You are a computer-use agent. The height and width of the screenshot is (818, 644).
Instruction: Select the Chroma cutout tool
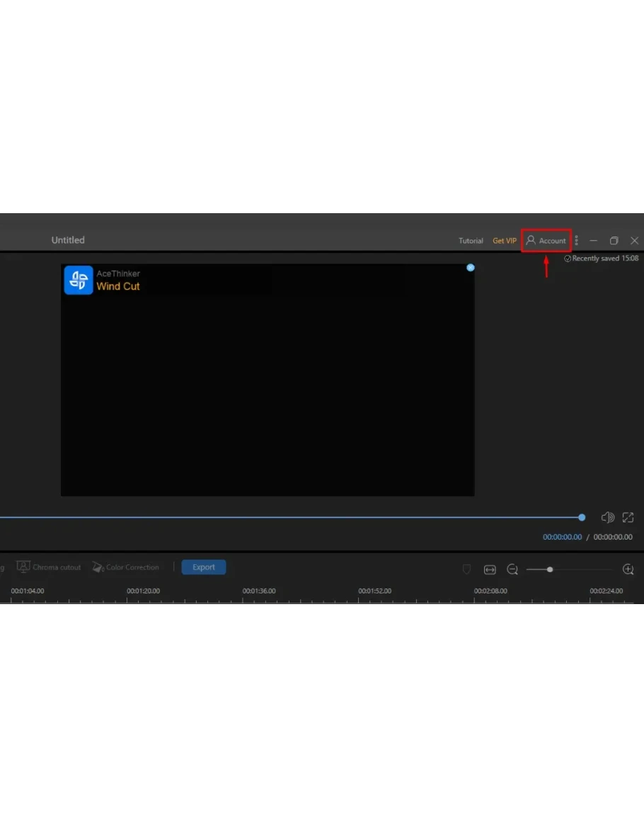click(x=49, y=567)
